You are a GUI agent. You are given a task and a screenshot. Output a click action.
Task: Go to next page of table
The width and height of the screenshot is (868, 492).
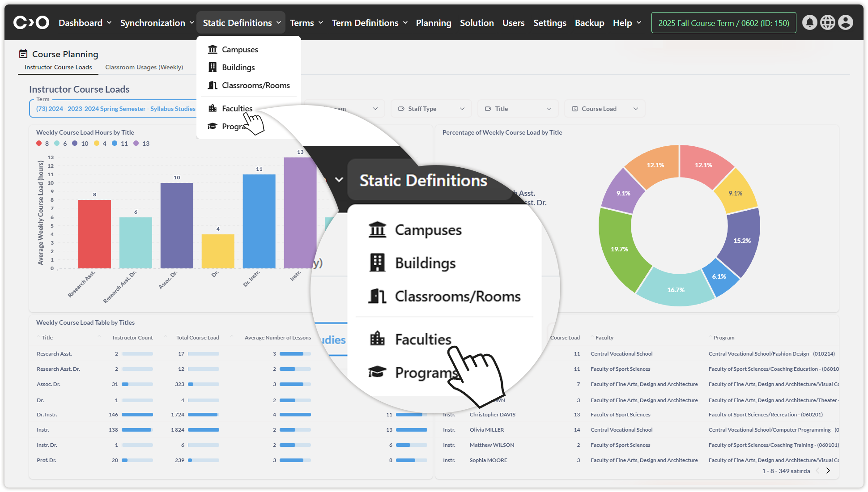(828, 471)
